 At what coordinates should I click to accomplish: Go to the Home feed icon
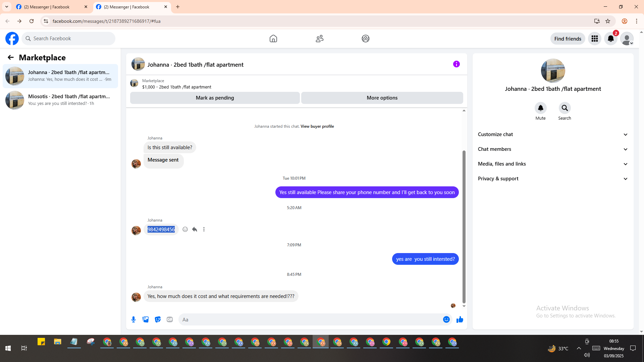click(x=273, y=39)
